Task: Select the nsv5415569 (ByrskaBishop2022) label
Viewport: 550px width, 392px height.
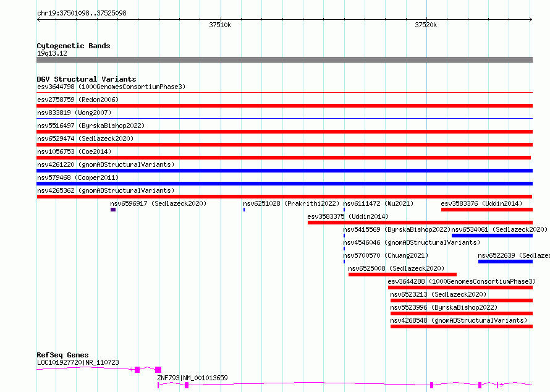Action: 397,229
